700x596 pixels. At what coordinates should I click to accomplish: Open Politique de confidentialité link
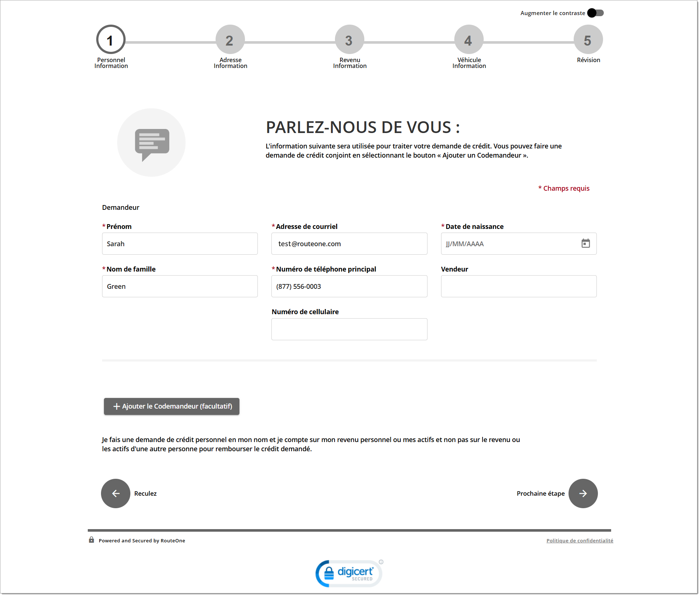point(580,541)
